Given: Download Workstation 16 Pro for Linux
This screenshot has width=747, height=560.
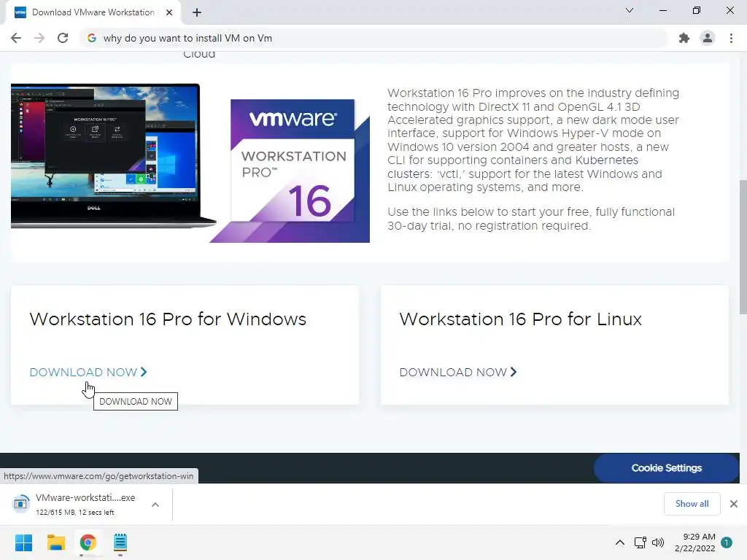Looking at the screenshot, I should 458,373.
